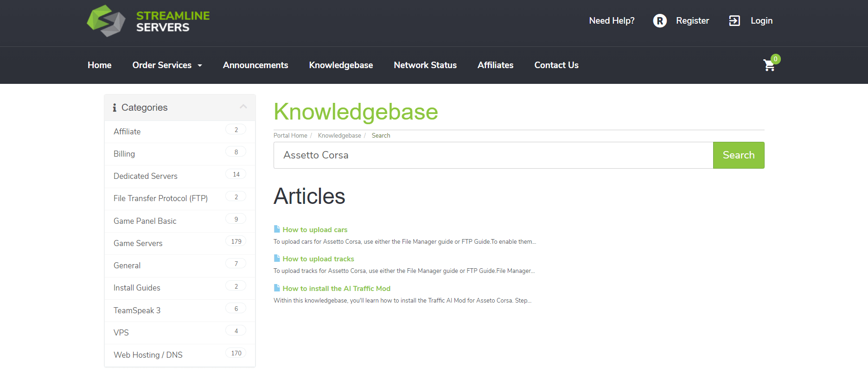
Task: Select the Web Hosting / DNS category
Action: [x=180, y=355]
